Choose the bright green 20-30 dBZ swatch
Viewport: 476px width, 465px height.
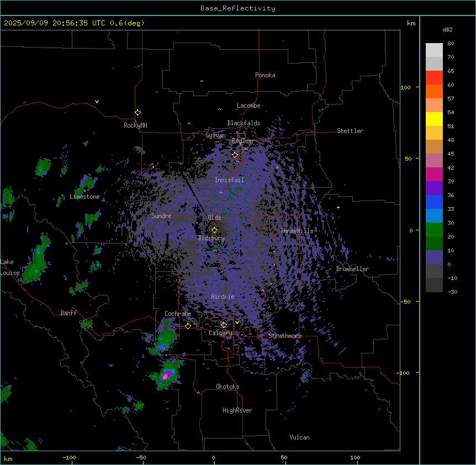tap(434, 230)
